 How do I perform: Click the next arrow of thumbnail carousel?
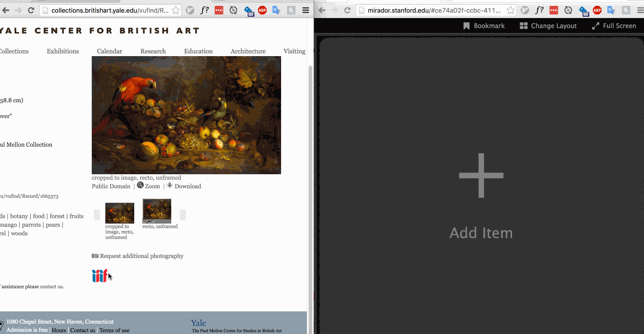tap(183, 215)
